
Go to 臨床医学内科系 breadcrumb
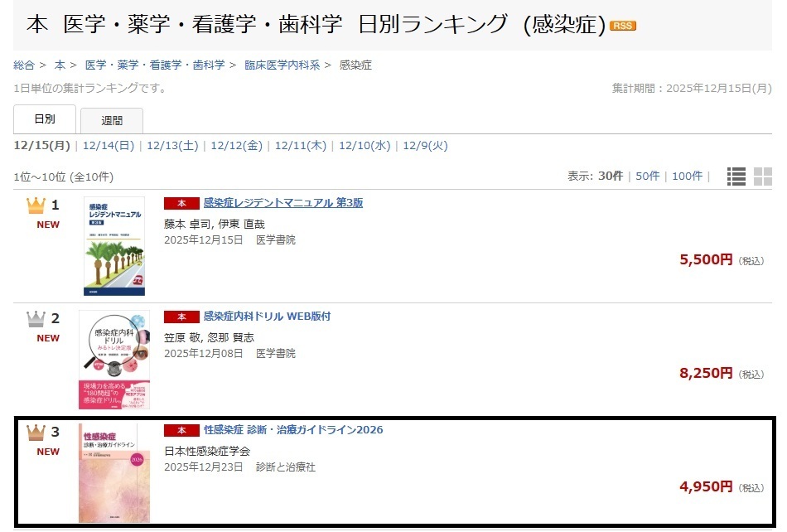(282, 65)
